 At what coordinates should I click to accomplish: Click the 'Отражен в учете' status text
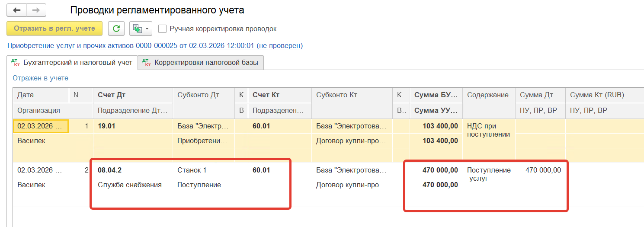click(x=40, y=78)
